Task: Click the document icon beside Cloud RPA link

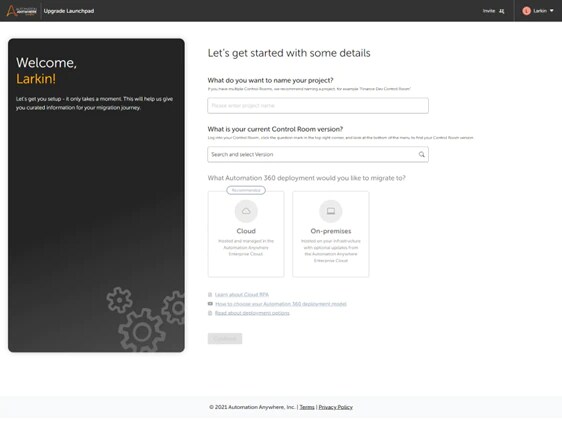Action: (210, 295)
